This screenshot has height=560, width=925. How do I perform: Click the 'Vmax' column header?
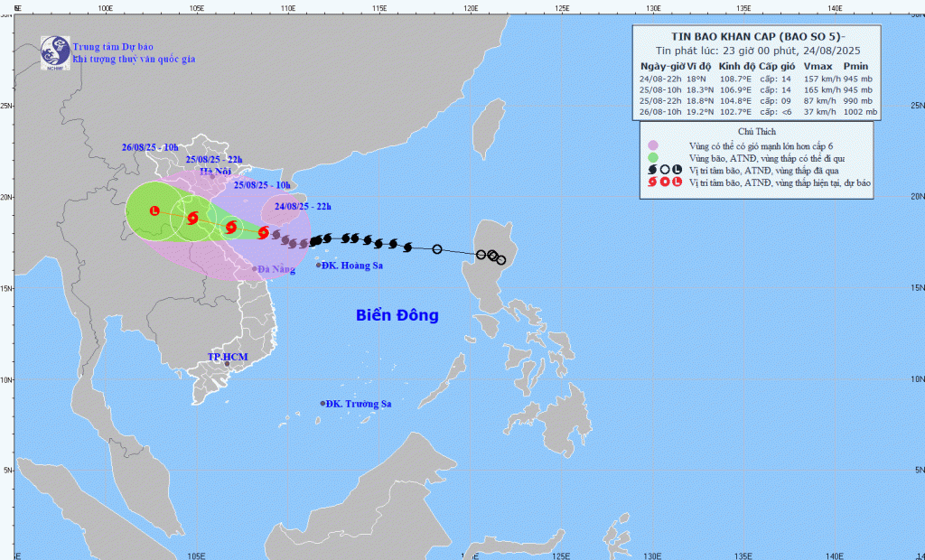(818, 66)
